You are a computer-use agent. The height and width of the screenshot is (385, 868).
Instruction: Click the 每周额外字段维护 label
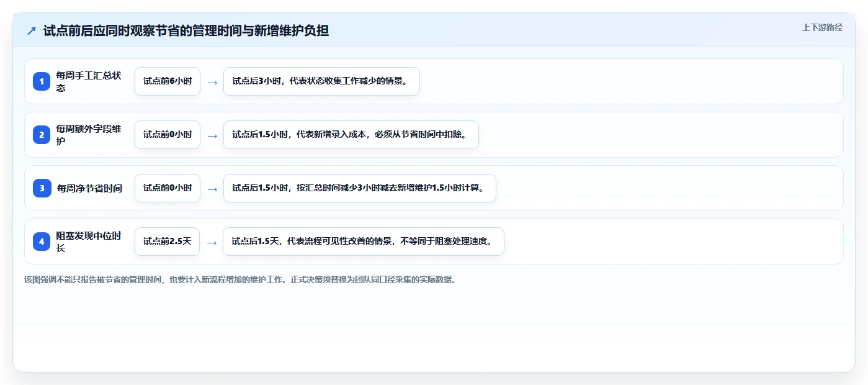click(89, 135)
